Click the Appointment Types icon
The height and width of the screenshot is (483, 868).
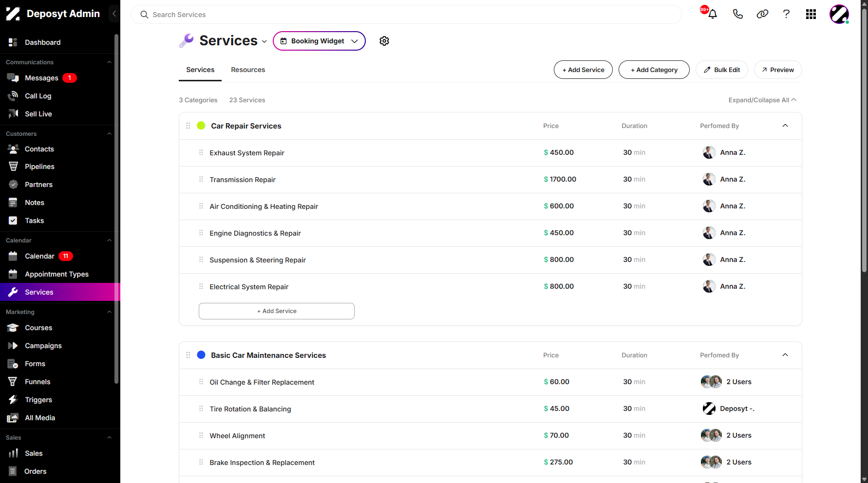tap(13, 274)
